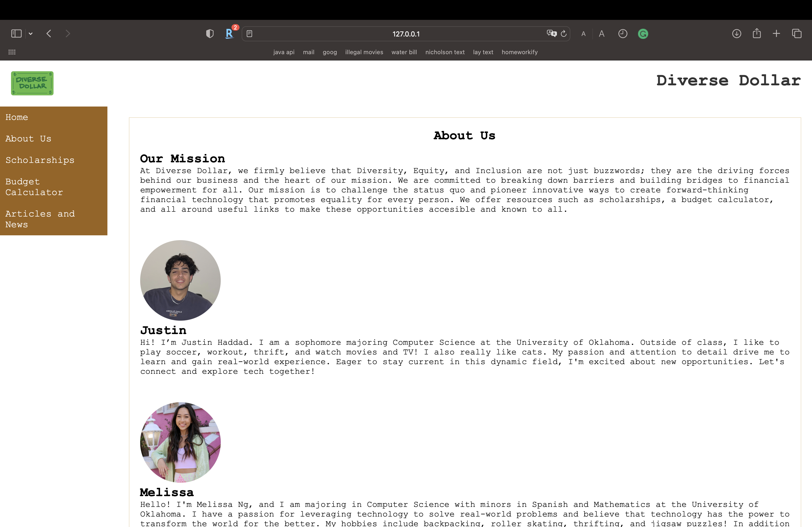This screenshot has width=812, height=527.
Task: Click the larger text size A
Action: pos(601,34)
